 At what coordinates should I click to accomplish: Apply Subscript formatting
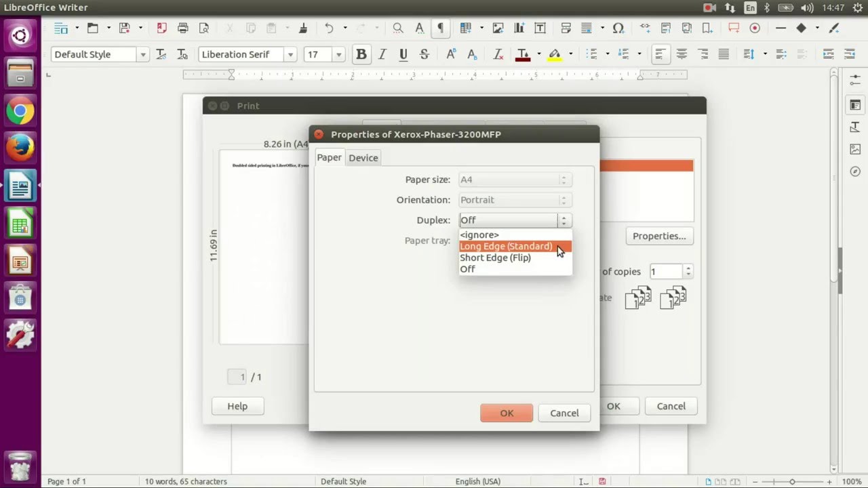(473, 54)
